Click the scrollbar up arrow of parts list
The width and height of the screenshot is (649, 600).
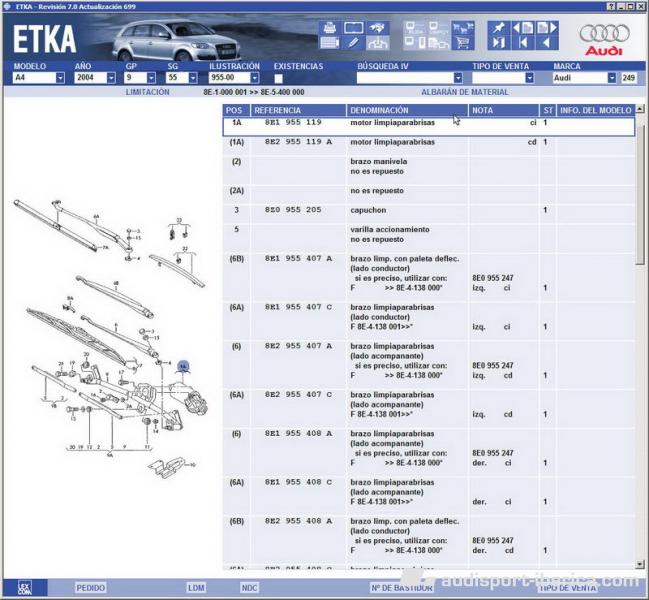coord(640,109)
